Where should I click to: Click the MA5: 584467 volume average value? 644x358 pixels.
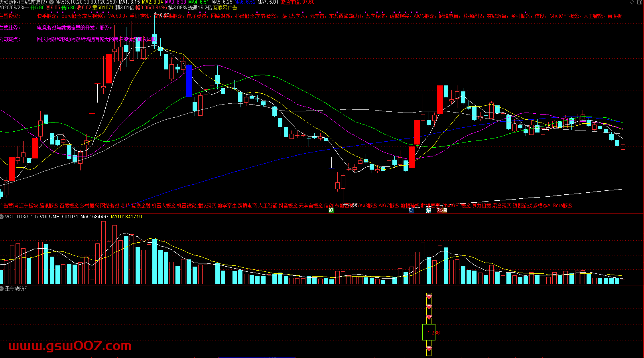(x=95, y=217)
